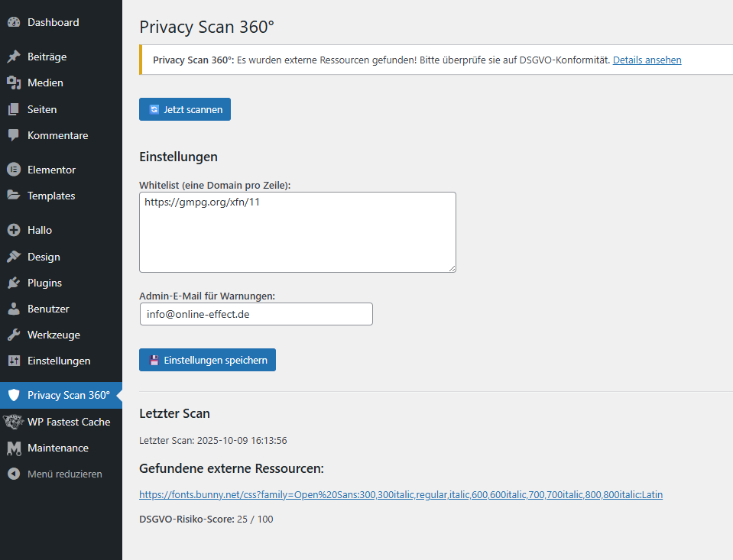Focus the Admin-E-Mail für Warnungen field

(256, 314)
